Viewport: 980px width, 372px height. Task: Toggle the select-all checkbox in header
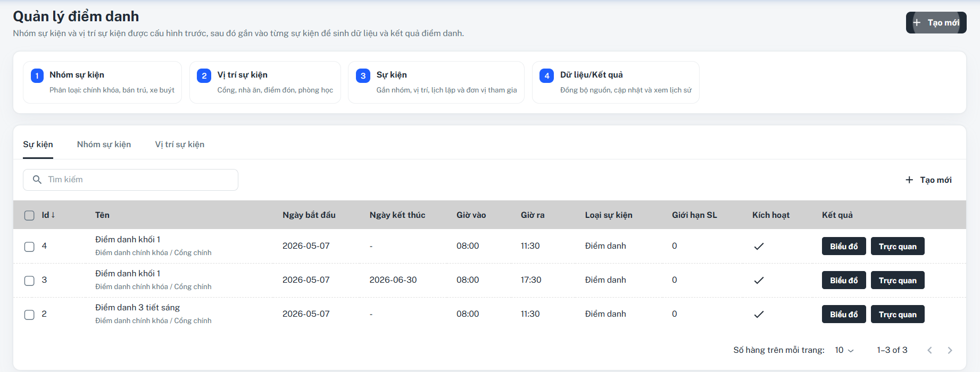coord(29,215)
